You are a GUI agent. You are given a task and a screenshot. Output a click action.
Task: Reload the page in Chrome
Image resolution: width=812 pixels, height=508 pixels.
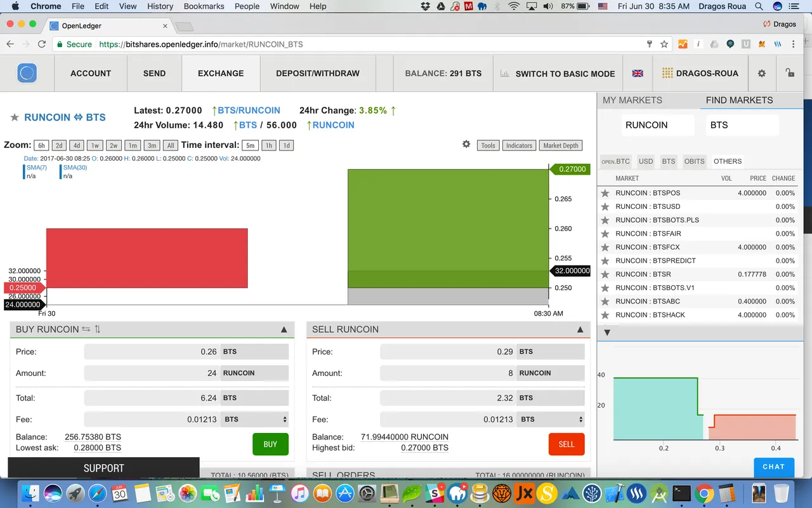point(42,44)
